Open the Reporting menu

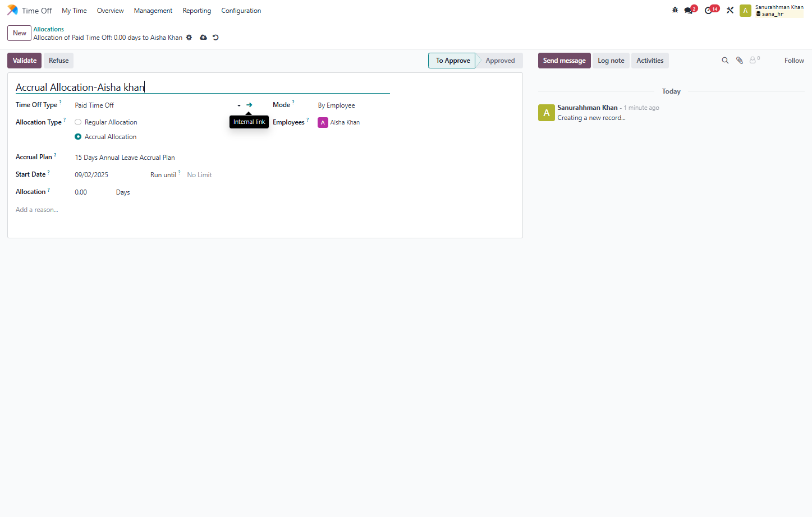pyautogui.click(x=197, y=11)
